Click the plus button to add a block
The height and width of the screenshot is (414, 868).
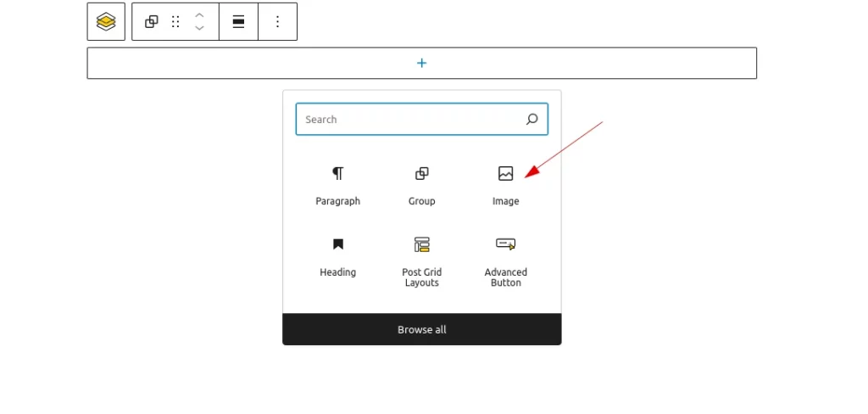click(421, 64)
